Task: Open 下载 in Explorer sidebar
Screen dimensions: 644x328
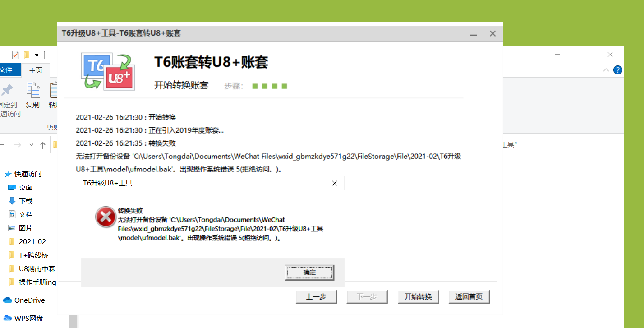Action: coord(21,201)
